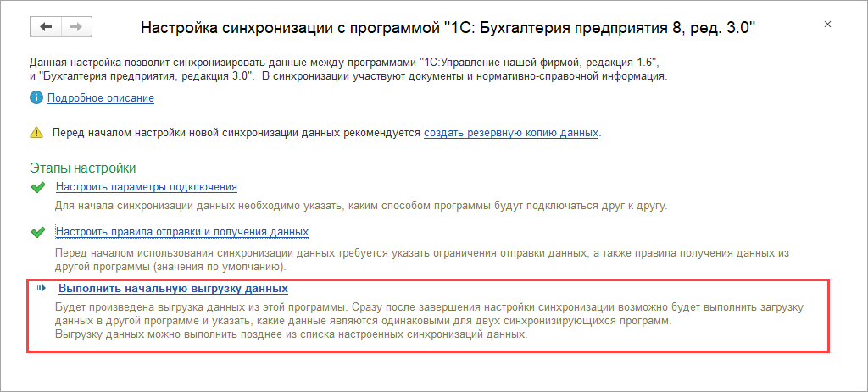
Task: Follow the создать резервную копию данных link
Action: (511, 133)
